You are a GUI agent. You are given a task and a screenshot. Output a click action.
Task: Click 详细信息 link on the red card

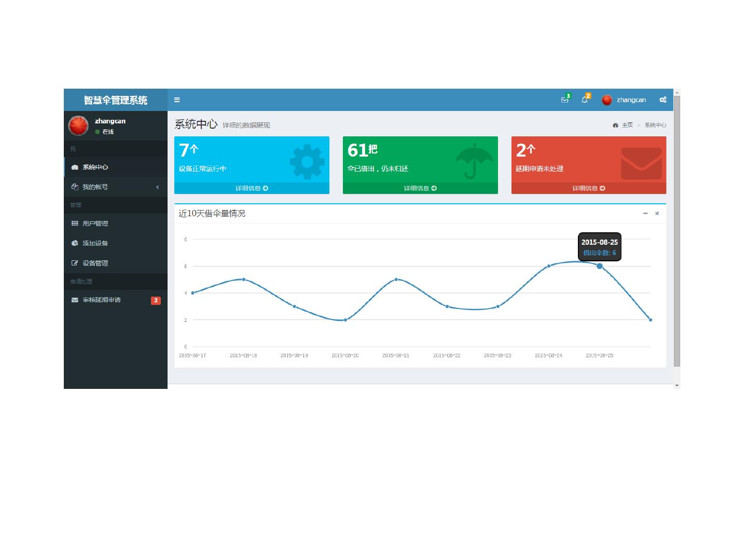pyautogui.click(x=589, y=188)
